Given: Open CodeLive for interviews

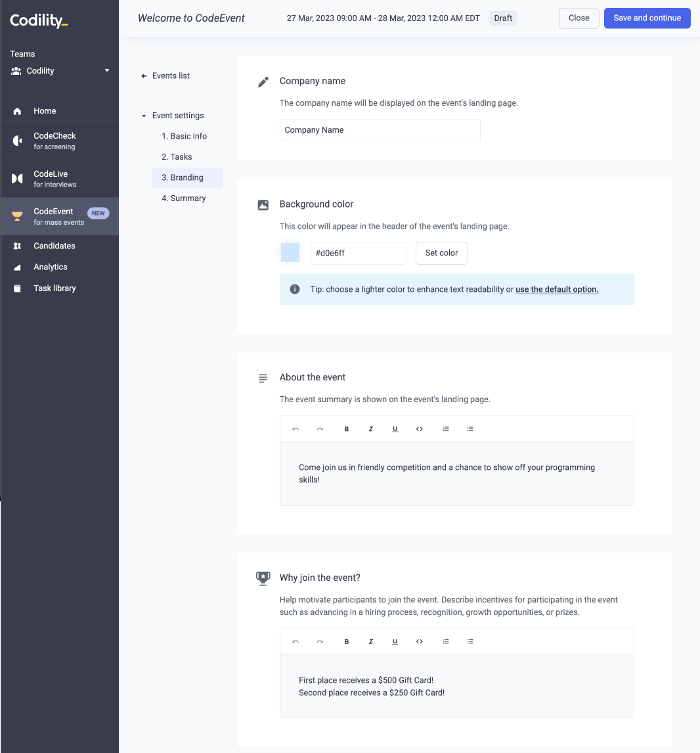Looking at the screenshot, I should [x=60, y=179].
